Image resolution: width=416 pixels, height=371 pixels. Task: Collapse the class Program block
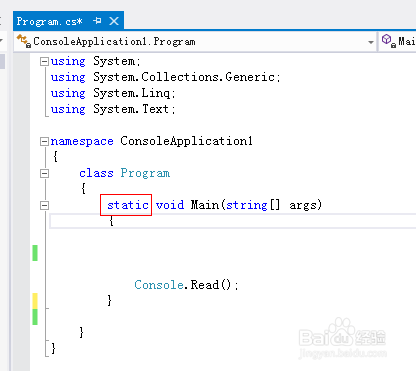(x=44, y=173)
